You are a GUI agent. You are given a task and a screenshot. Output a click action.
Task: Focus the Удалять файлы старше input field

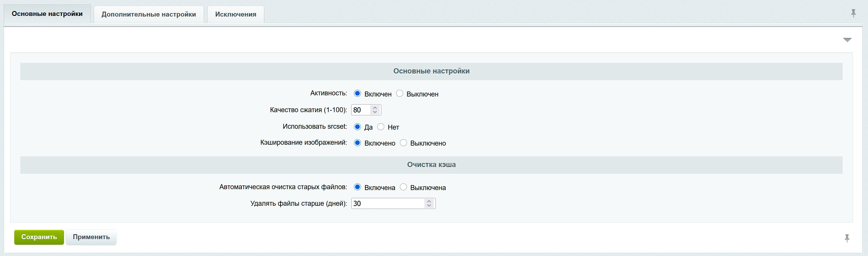pyautogui.click(x=387, y=203)
